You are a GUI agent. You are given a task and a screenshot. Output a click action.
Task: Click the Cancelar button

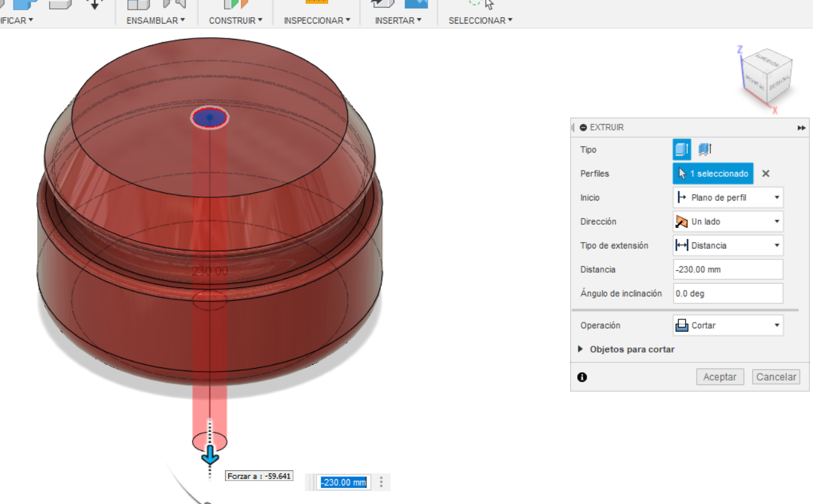[x=776, y=377]
